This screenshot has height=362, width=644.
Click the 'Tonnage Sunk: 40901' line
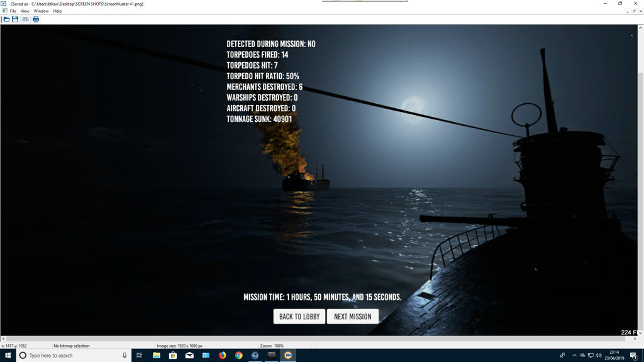tap(259, 119)
